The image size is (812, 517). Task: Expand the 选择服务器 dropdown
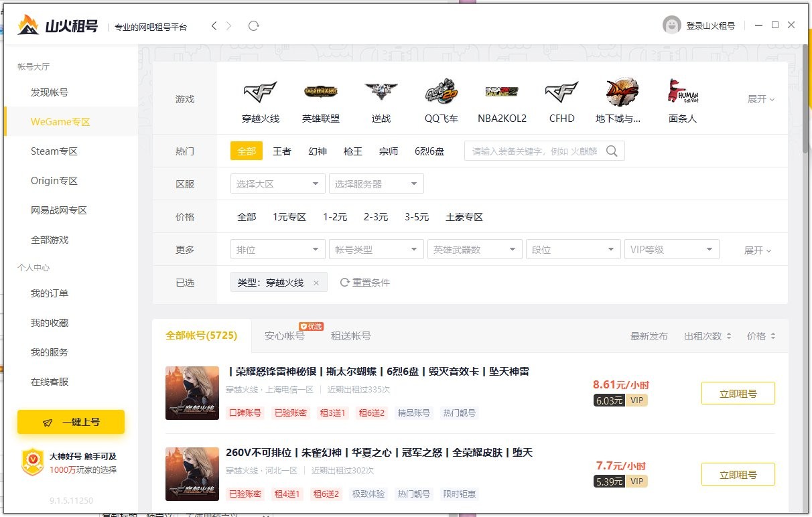pos(375,183)
